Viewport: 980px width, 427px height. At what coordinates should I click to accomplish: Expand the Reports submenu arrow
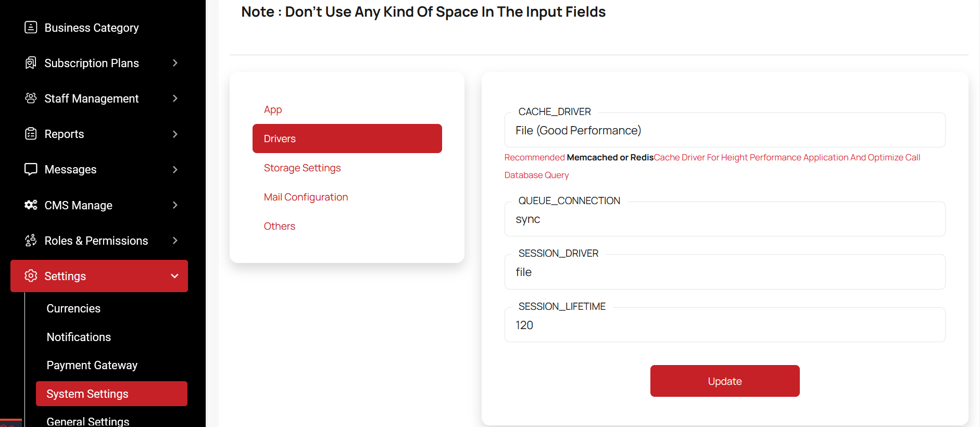point(175,134)
